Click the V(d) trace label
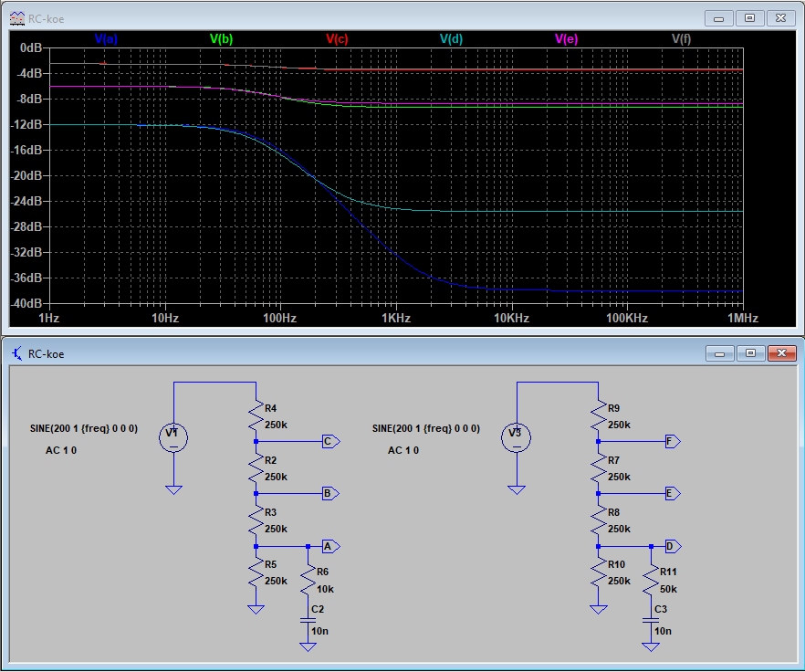 [451, 38]
